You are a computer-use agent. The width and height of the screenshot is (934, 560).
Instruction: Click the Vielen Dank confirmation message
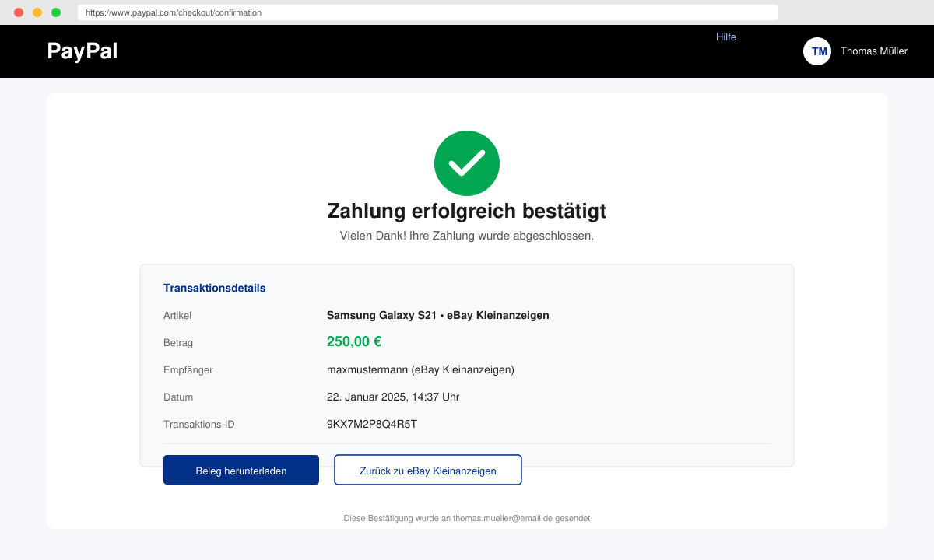pos(467,236)
